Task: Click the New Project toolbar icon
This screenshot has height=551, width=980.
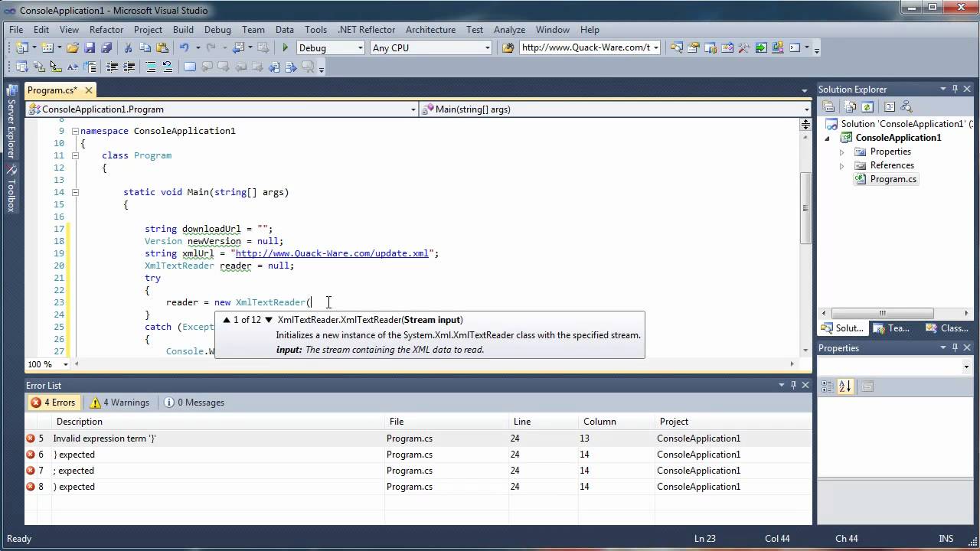Action: tap(21, 47)
